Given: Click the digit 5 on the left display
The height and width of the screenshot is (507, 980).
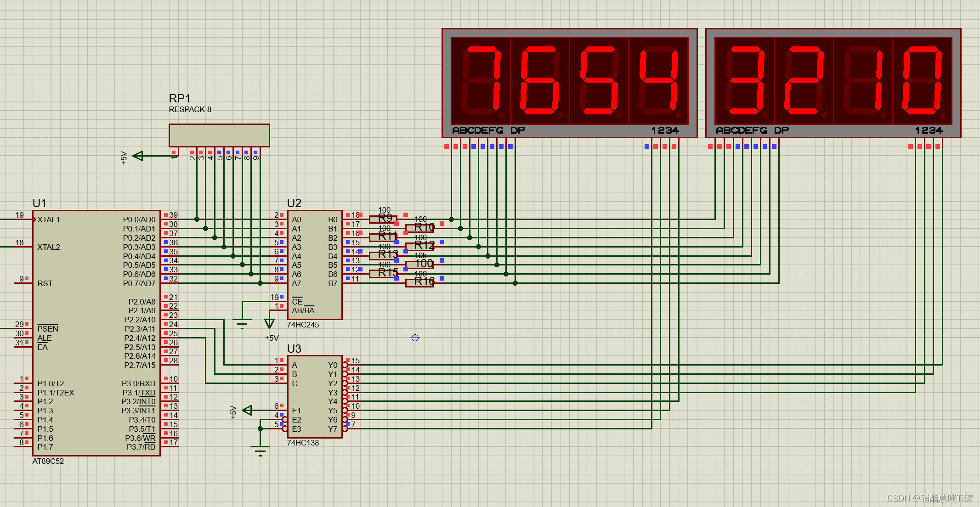Looking at the screenshot, I should pos(600,80).
